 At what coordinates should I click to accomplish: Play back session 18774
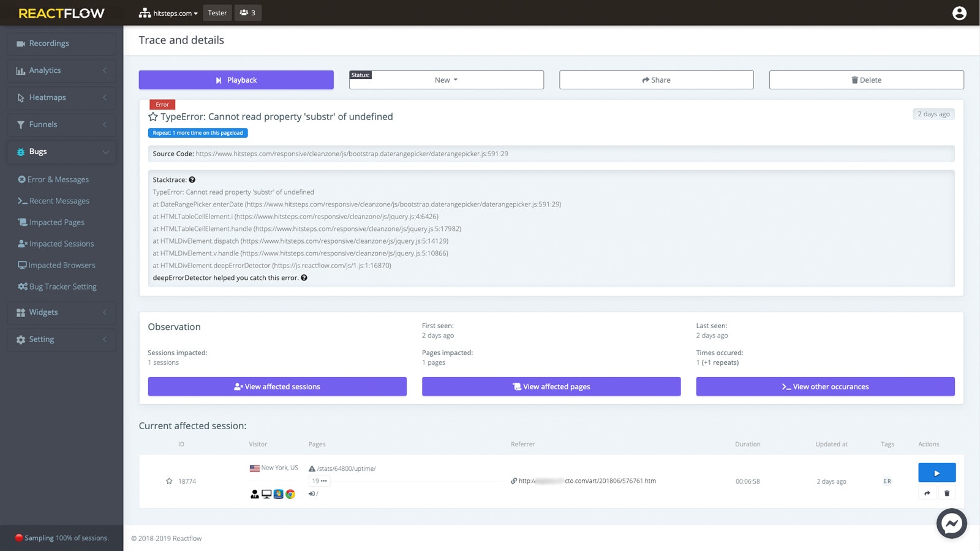(x=937, y=472)
